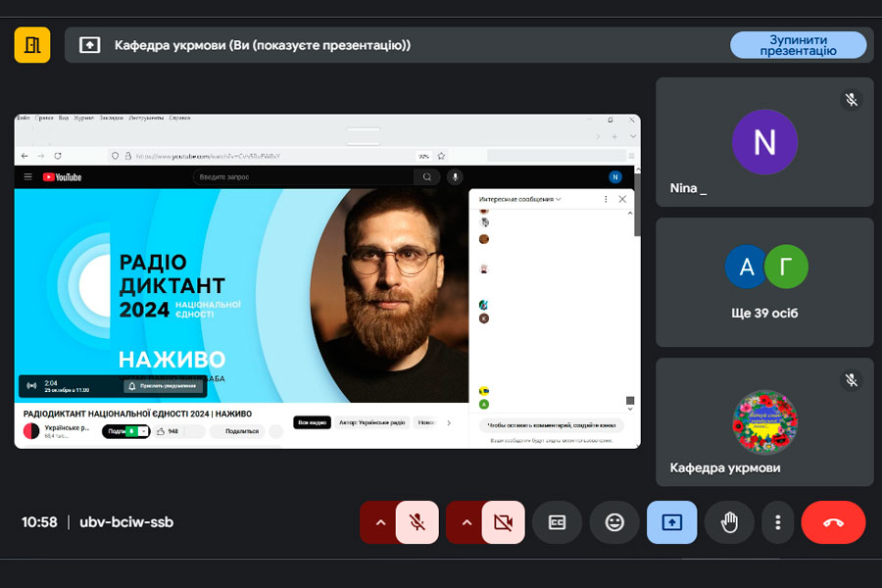Click the YouTube search field Введите запрос

click(304, 176)
